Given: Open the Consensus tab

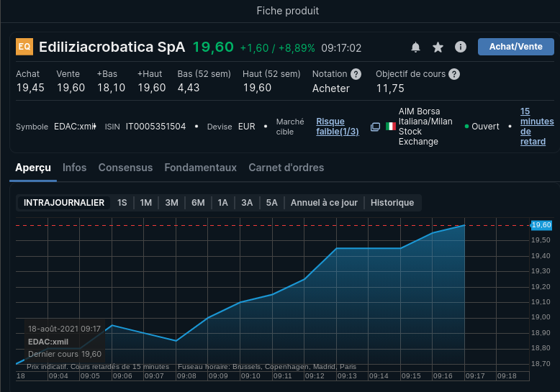Looking at the screenshot, I should click(125, 168).
